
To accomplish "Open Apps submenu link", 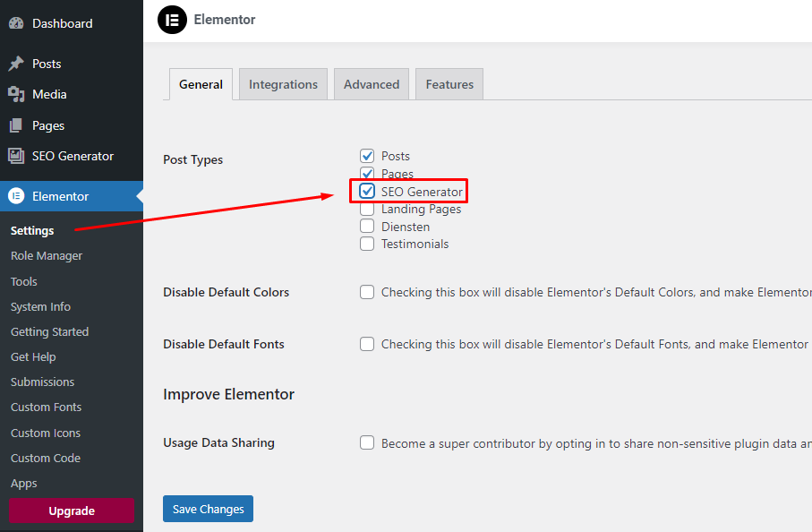I will pyautogui.click(x=24, y=484).
